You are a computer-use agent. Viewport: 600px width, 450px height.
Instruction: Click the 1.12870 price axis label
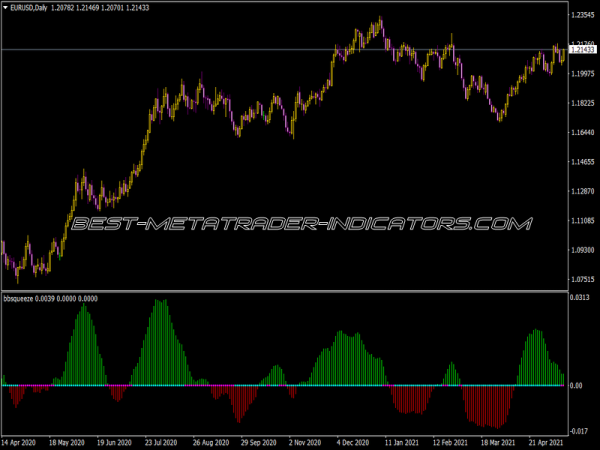[582, 191]
